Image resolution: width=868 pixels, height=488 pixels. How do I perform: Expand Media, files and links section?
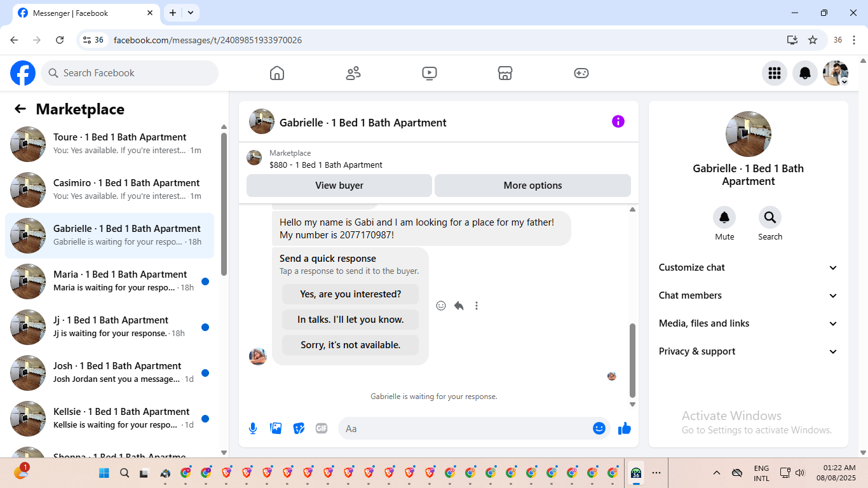click(749, 323)
